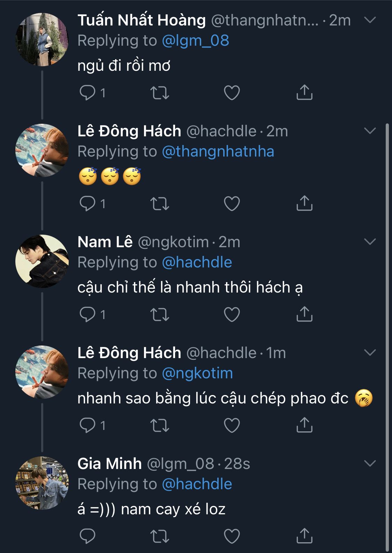This screenshot has width=392, height=553.
Task: Expand the menu chevron on Nam Lê's tweet
Action: tap(370, 242)
